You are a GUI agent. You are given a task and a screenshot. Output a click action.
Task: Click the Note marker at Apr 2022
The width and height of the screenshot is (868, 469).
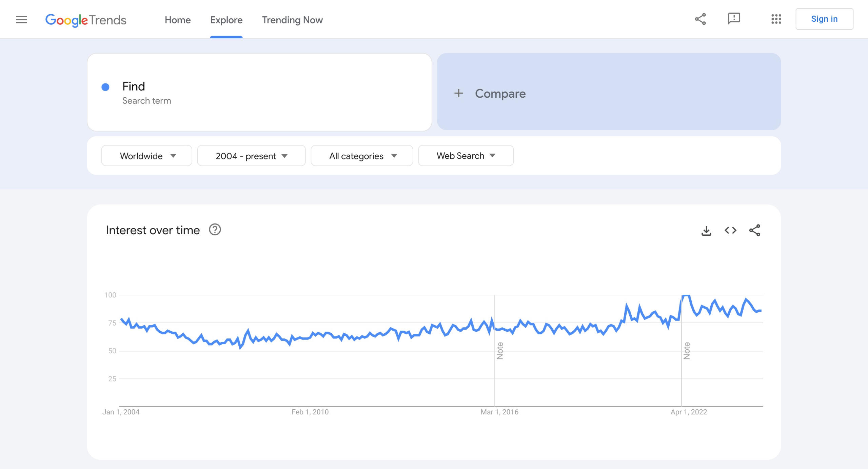[687, 351]
